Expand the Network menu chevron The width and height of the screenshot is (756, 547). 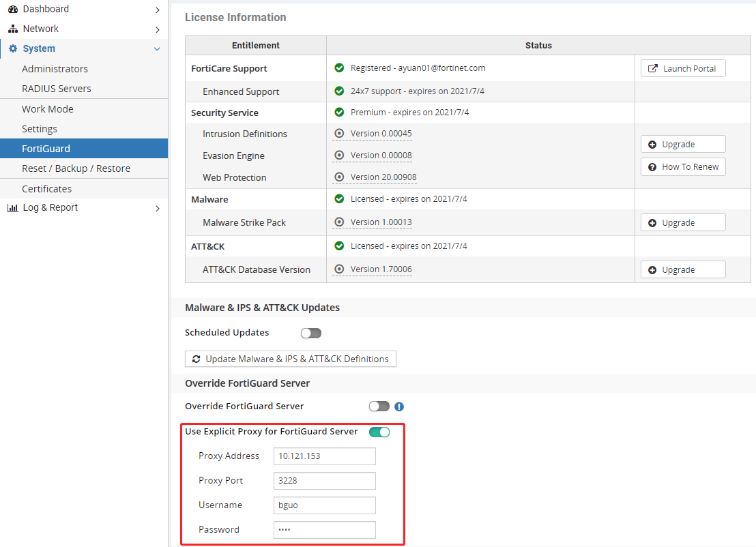[x=157, y=29]
